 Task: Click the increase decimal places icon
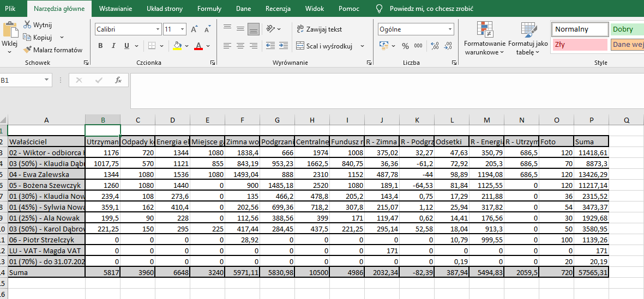tap(435, 46)
